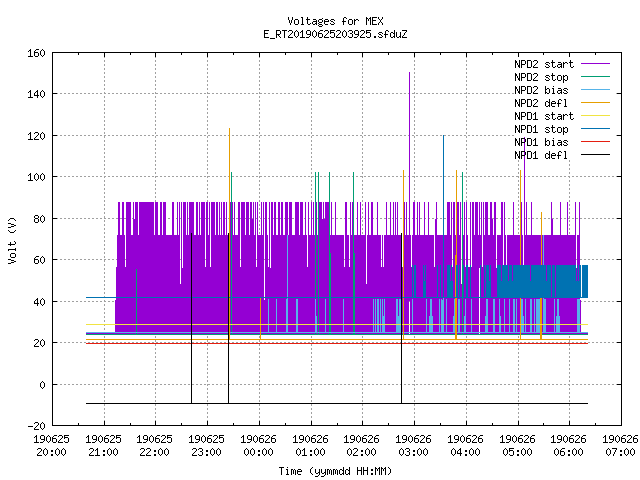
Task: Click the yellow NPD1 start legend line
Action: point(596,116)
